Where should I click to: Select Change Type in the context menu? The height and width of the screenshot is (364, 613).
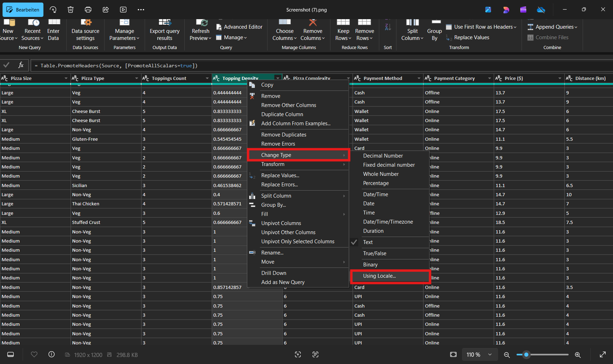click(276, 155)
